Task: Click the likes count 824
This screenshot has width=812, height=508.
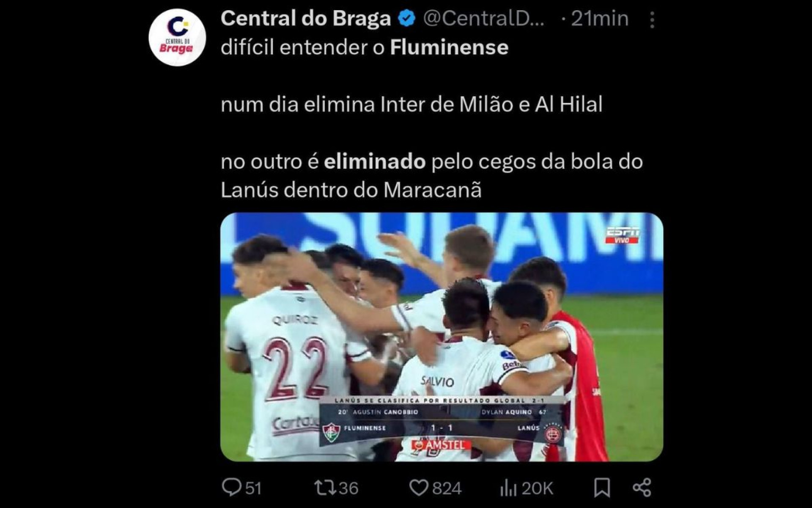Action: [x=447, y=488]
